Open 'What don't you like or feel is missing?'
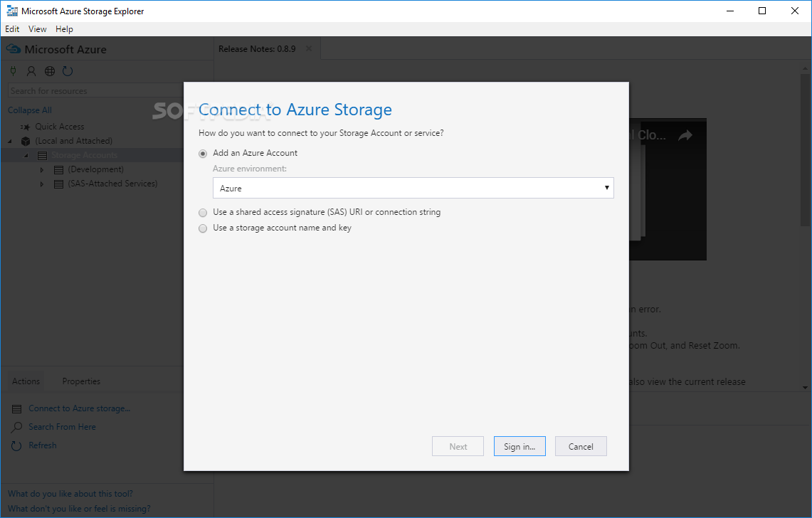The width and height of the screenshot is (812, 518). [x=79, y=509]
